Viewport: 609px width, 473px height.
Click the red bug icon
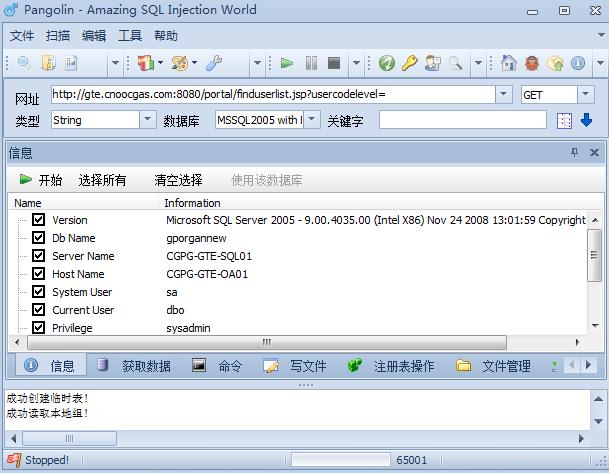pyautogui.click(x=532, y=63)
